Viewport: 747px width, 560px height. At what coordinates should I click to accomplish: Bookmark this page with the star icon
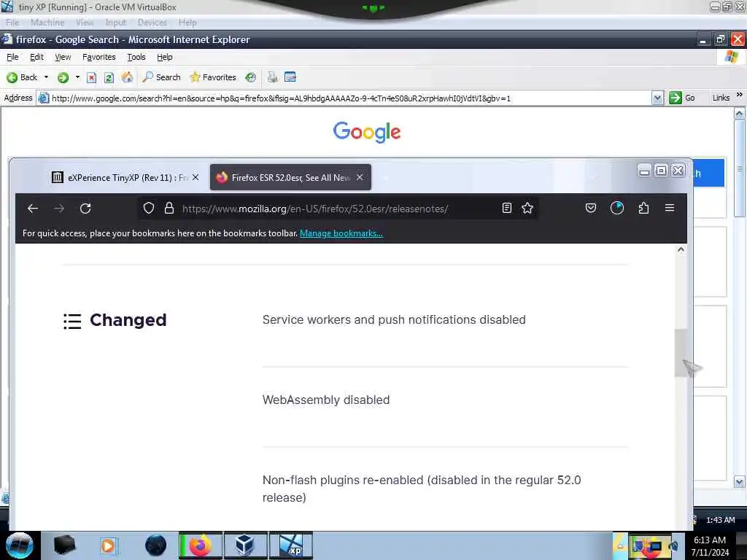527,208
